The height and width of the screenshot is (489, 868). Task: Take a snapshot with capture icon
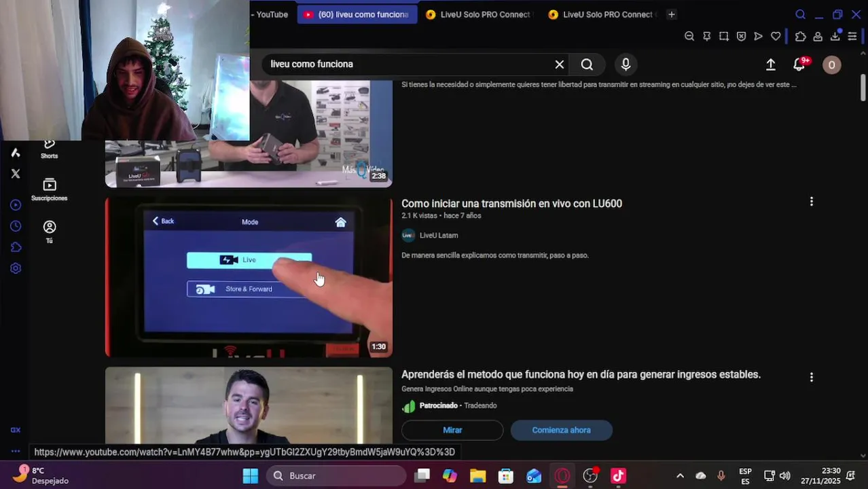pyautogui.click(x=724, y=37)
